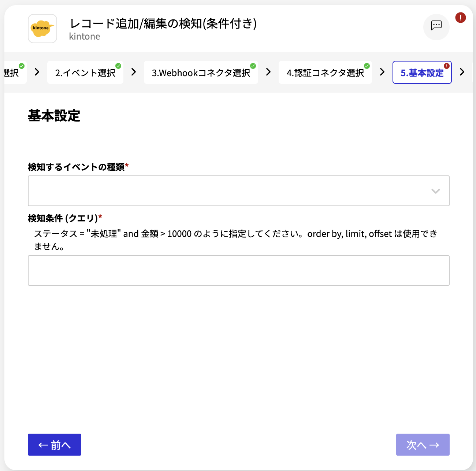Go to step 4.認証コネクタ選択

coord(325,73)
